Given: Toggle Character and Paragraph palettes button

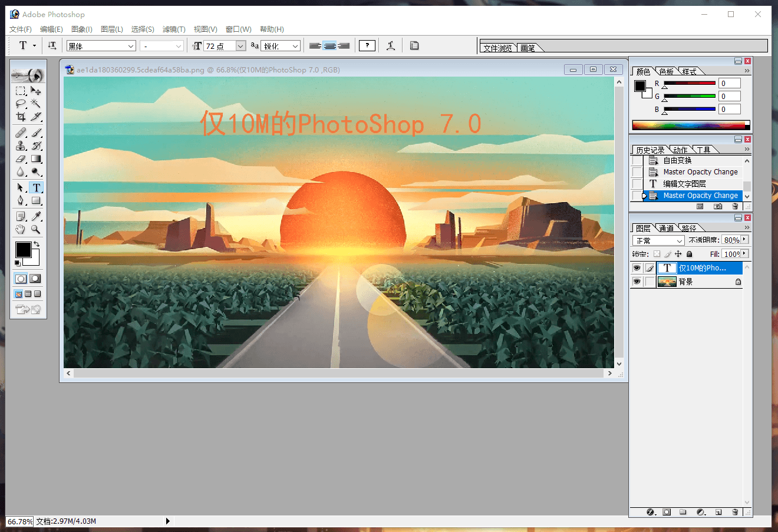Looking at the screenshot, I should tap(414, 45).
